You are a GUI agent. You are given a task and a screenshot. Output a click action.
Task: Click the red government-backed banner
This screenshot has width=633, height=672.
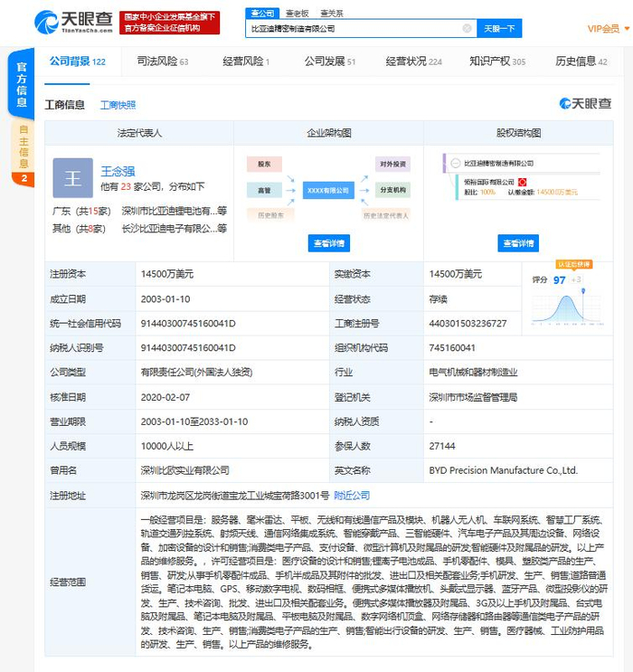[x=170, y=23]
